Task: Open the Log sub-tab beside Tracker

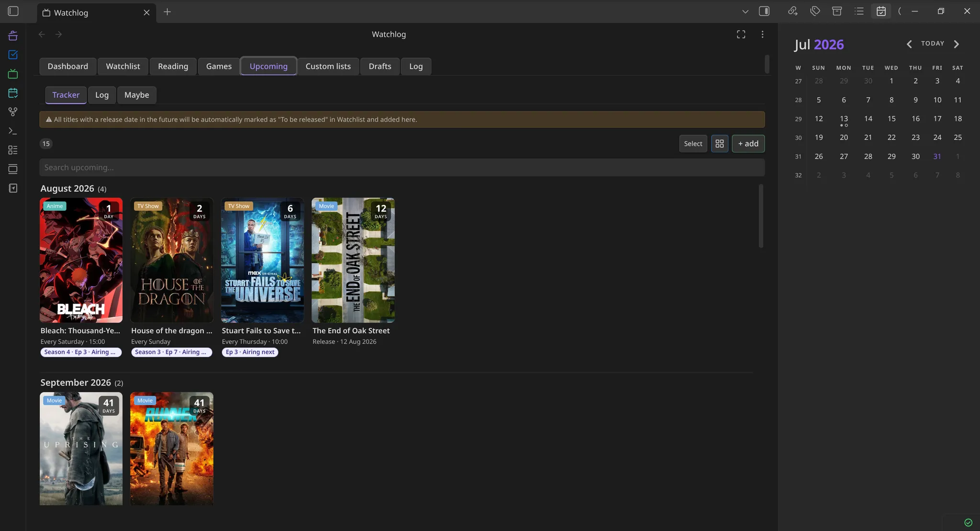Action: pos(102,95)
